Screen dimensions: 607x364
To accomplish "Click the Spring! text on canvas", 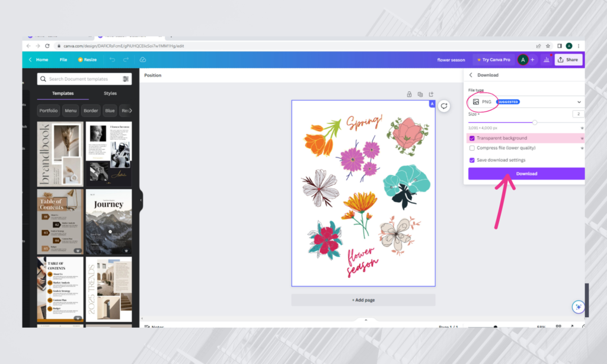I will click(365, 122).
